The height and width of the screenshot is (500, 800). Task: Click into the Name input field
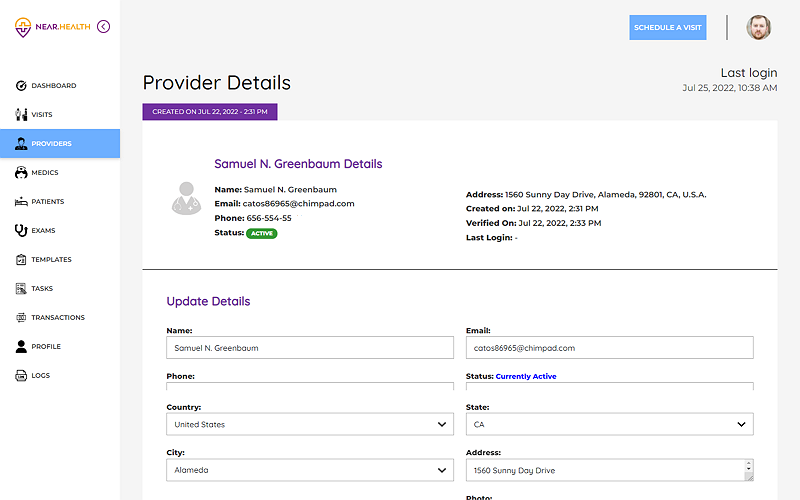click(309, 348)
